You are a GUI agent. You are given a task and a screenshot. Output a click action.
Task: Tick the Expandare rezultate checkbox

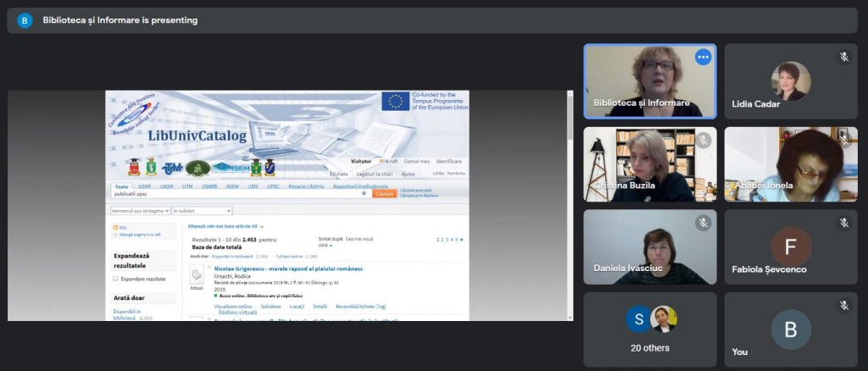115,279
